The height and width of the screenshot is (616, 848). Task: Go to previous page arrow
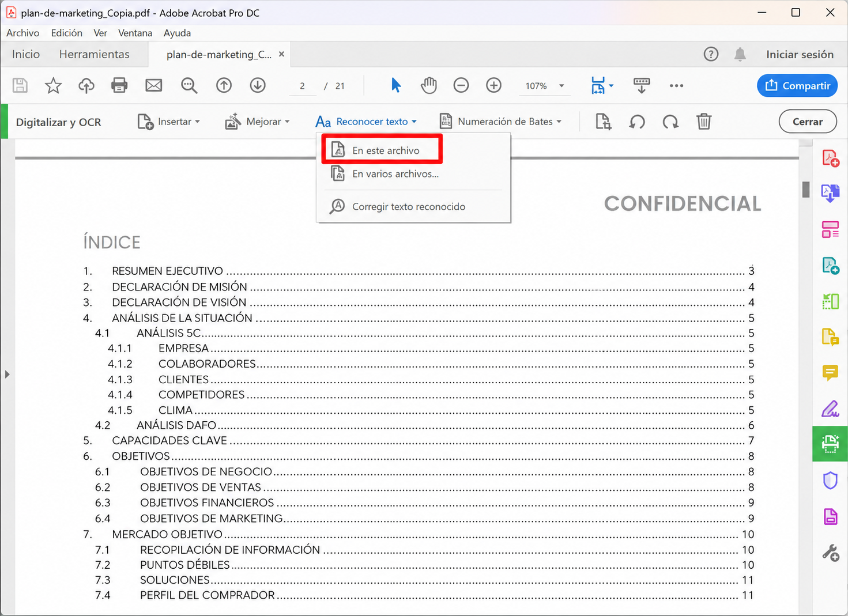(x=224, y=86)
